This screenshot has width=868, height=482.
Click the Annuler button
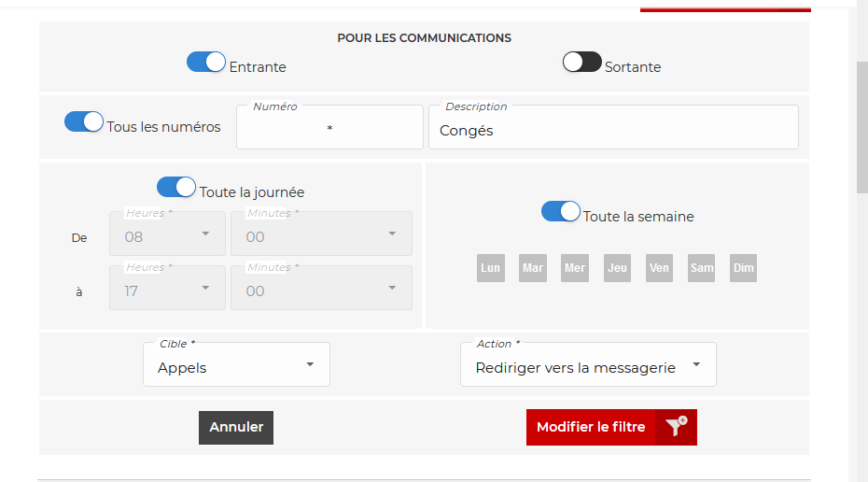tap(236, 428)
